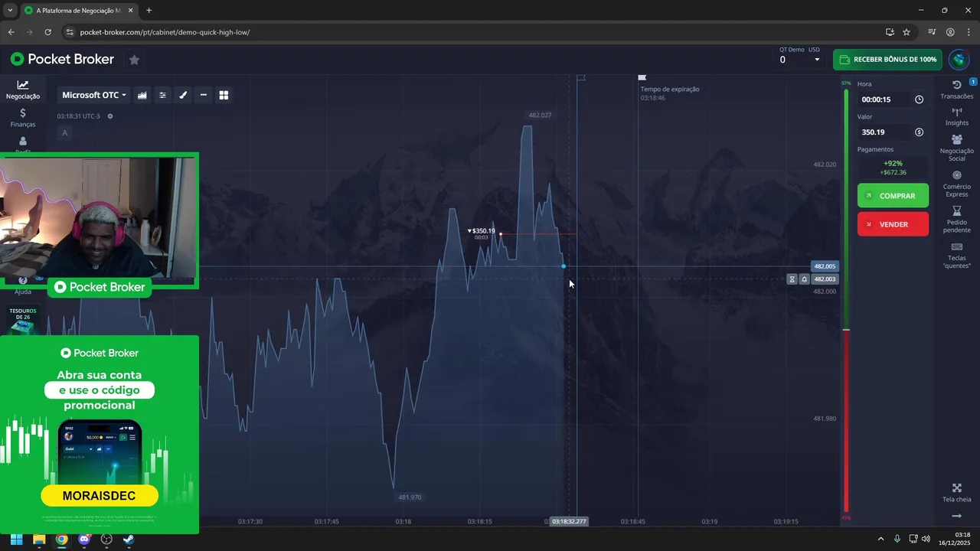This screenshot has width=980, height=551.
Task: Open the indicators sliders icon
Action: [x=162, y=95]
